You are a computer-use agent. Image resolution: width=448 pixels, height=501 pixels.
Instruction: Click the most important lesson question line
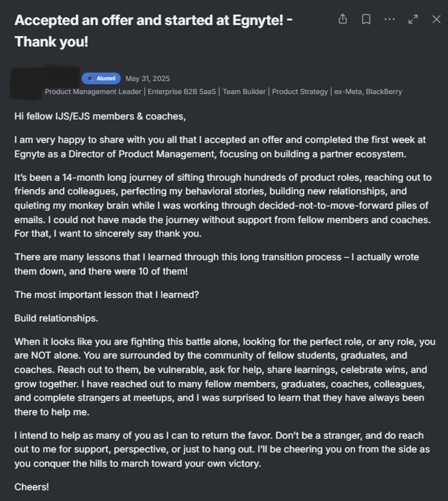click(107, 295)
